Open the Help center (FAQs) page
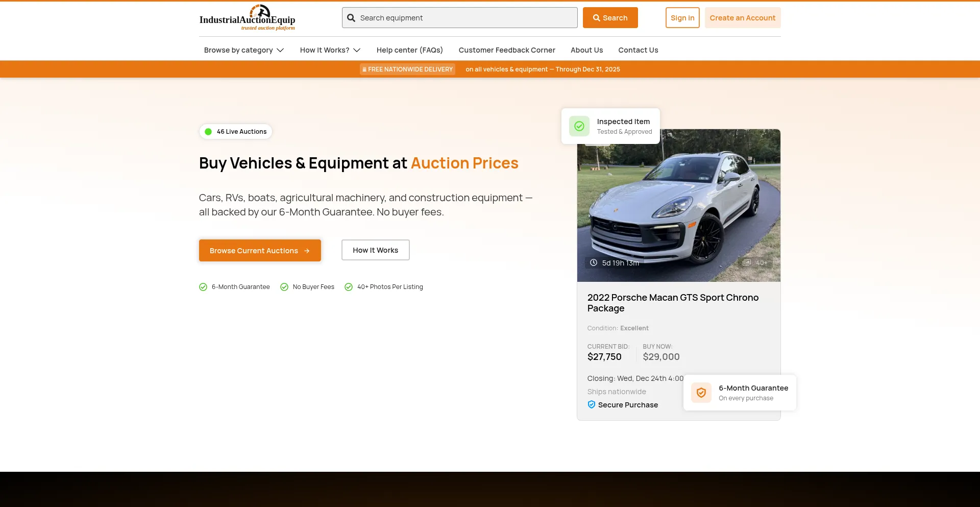This screenshot has height=507, width=980. (x=409, y=50)
